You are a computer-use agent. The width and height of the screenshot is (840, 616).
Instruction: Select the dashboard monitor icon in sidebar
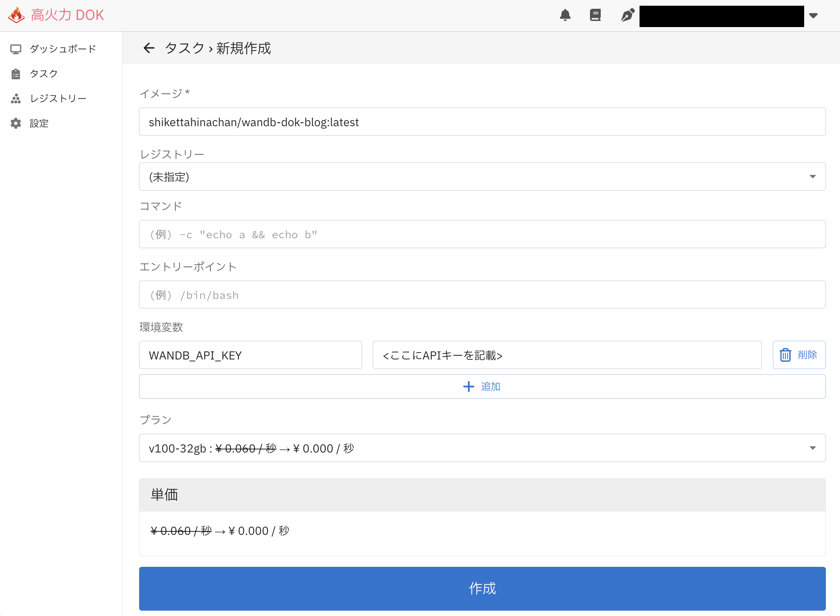16,48
